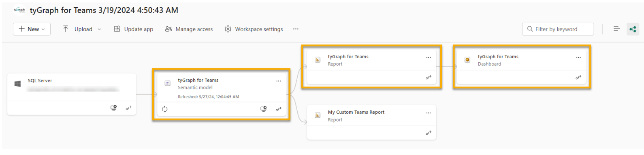Show lineage for My Custom Teams Report

coord(428,133)
